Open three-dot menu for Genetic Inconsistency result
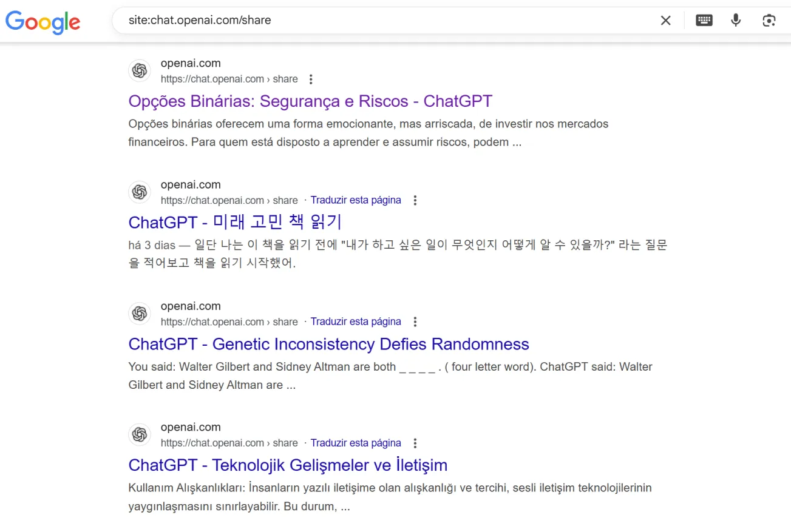Viewport: 791px width, 532px height. pyautogui.click(x=415, y=322)
